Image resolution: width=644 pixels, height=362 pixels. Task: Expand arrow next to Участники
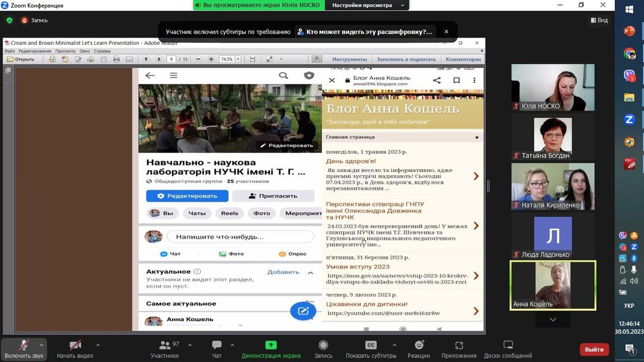pos(190,345)
